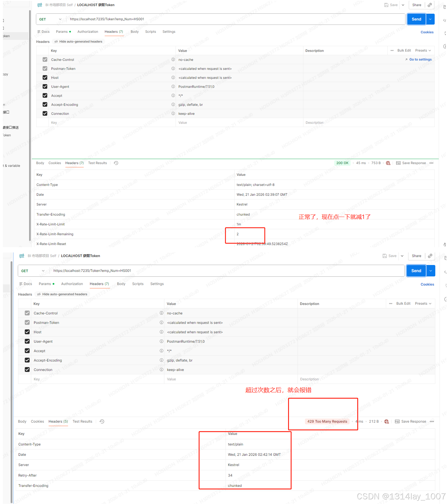Open Settings tab in lower request
The height and width of the screenshot is (504, 447).
click(157, 284)
